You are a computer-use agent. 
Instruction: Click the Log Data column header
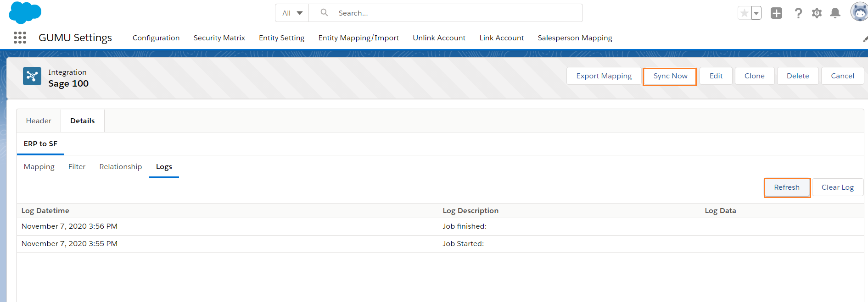point(720,211)
